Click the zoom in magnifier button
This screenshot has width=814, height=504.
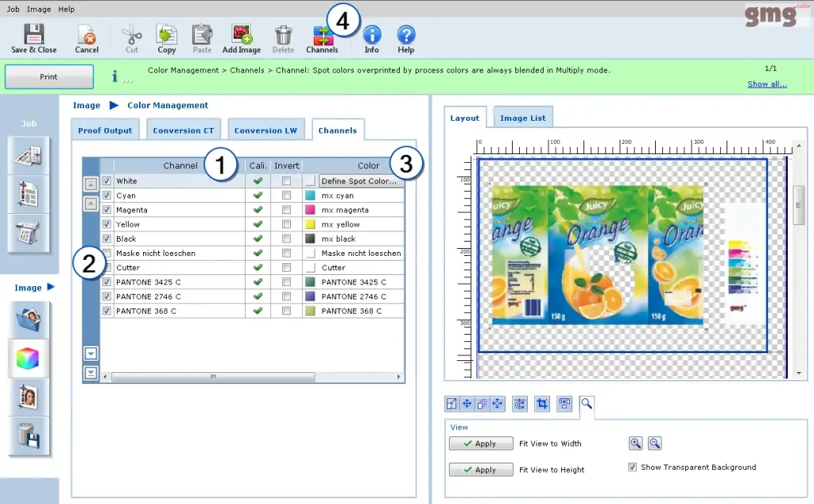point(635,444)
